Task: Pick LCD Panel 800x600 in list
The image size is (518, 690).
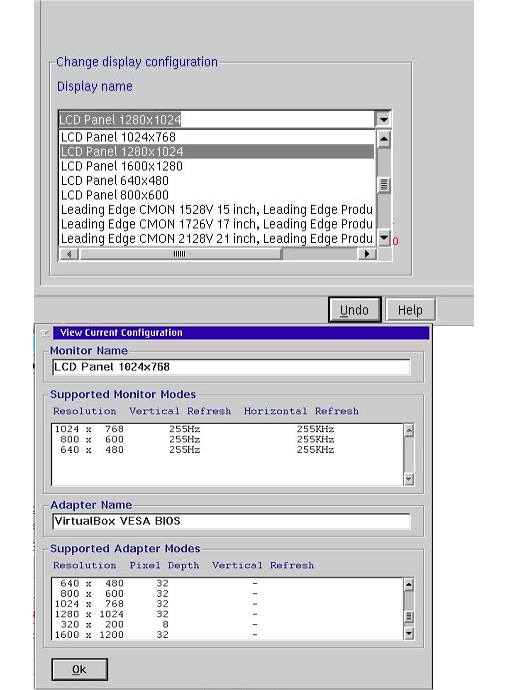Action: pyautogui.click(x=217, y=195)
